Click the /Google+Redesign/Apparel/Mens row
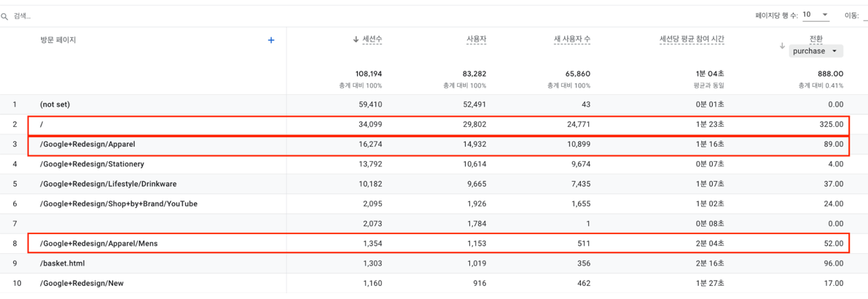The width and height of the screenshot is (868, 299). (x=98, y=244)
